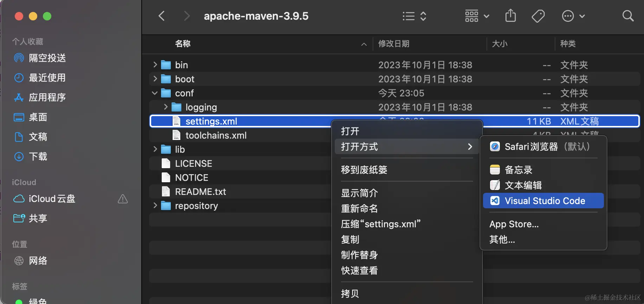Expand the lib folder
Screen dimensions: 644x304
[x=155, y=149]
